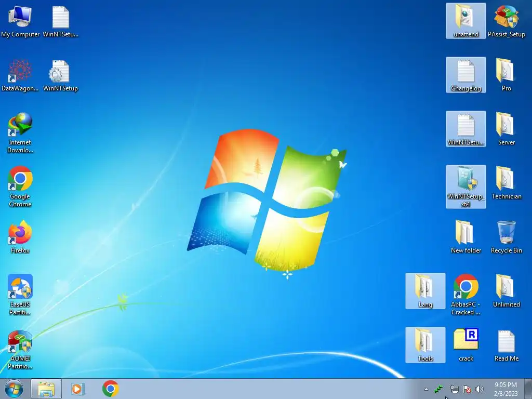This screenshot has height=399, width=532.
Task: Select the DataWagon shortcut icon
Action: (x=20, y=75)
